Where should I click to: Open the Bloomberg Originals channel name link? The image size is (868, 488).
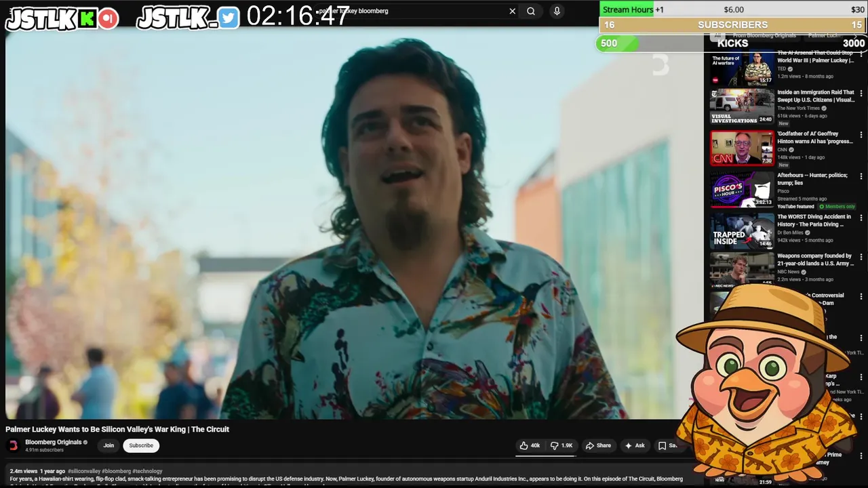pos(54,442)
